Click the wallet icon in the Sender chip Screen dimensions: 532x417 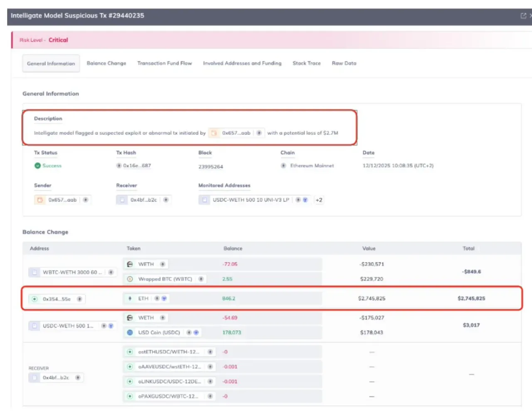(x=40, y=200)
